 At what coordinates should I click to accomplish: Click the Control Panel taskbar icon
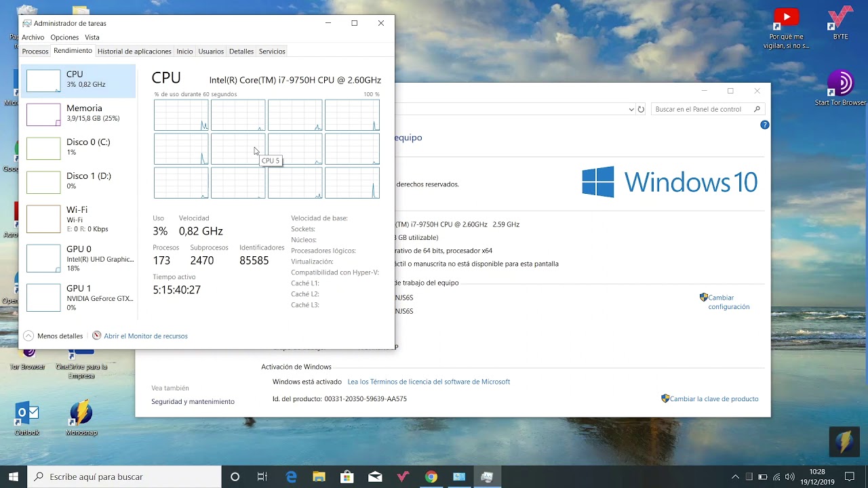(459, 476)
